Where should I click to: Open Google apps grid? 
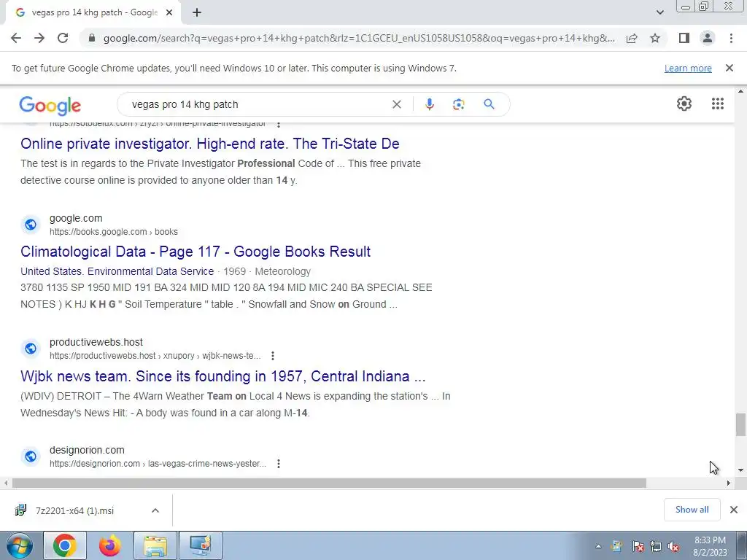pos(718,104)
